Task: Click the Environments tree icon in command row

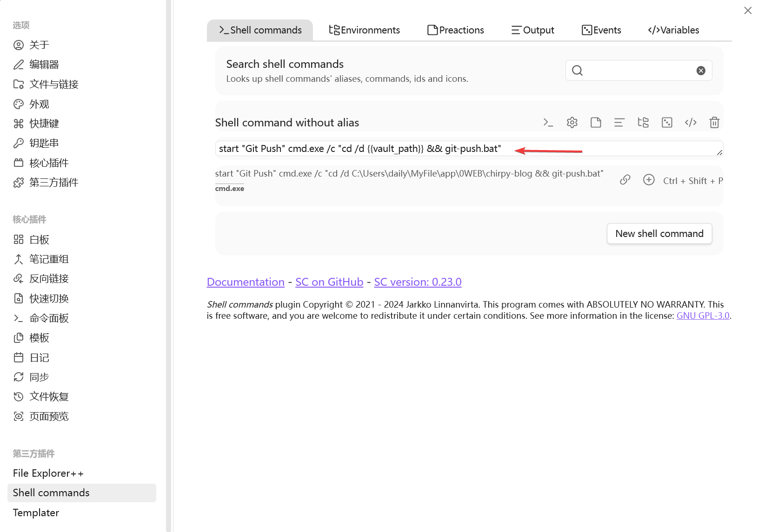Action: click(643, 123)
